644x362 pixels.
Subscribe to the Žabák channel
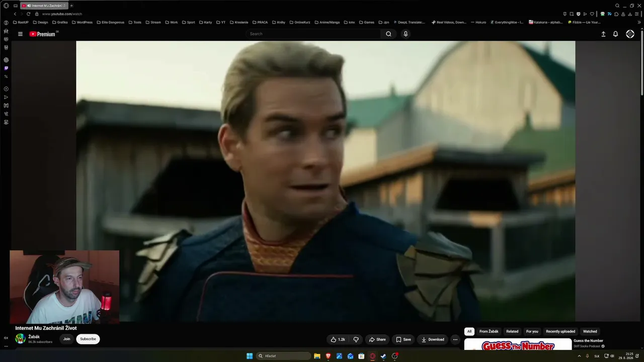(x=88, y=339)
